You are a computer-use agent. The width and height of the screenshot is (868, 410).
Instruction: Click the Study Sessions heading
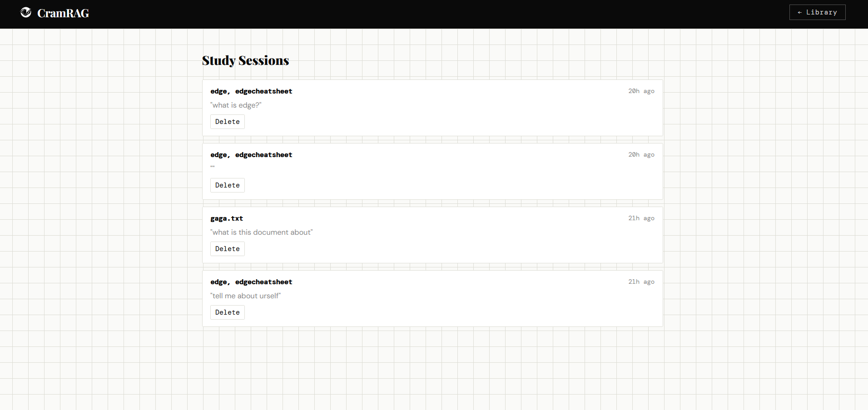[x=245, y=60]
